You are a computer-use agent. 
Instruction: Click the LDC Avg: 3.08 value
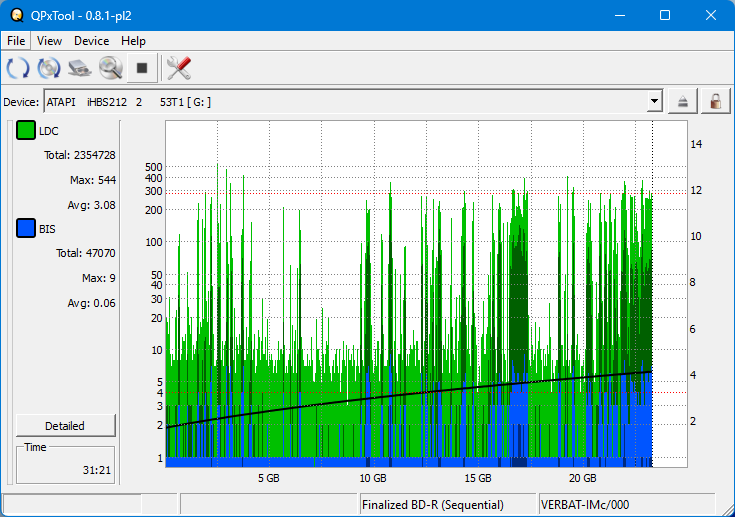point(91,205)
